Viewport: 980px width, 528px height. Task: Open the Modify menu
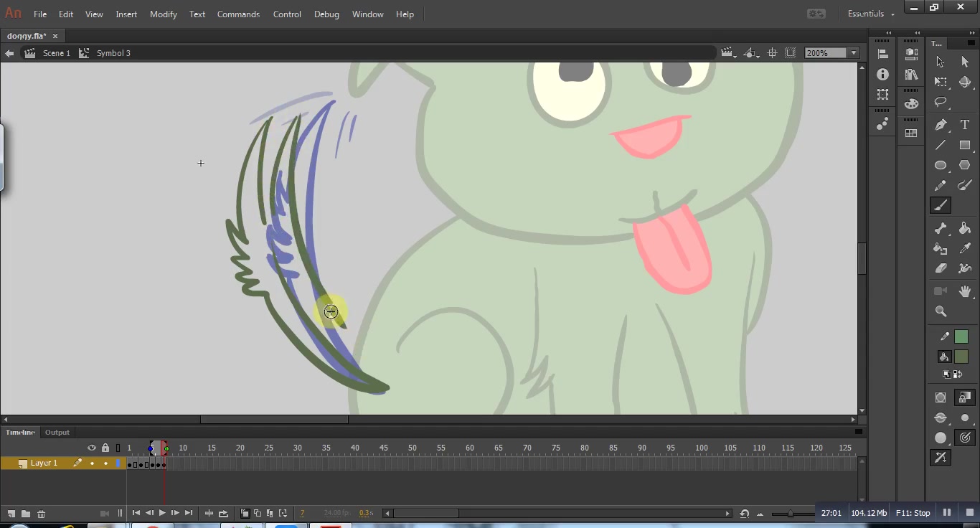(163, 14)
